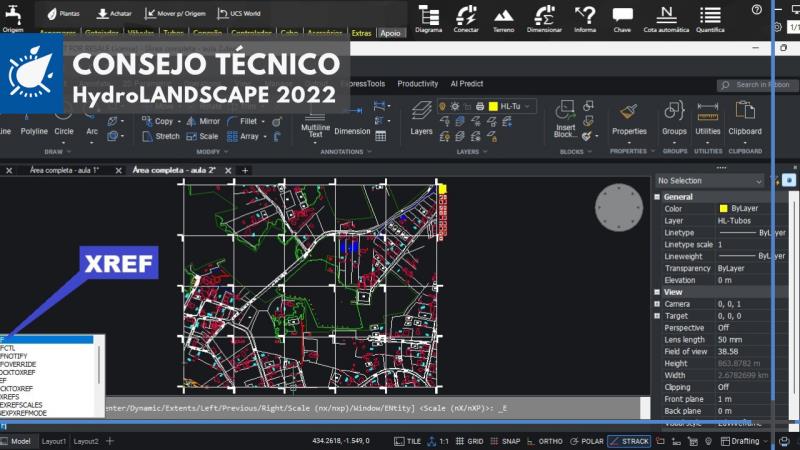Screen dimensions: 800x450
Task: Expand the MODIFY panel arrow
Action: click(x=226, y=152)
